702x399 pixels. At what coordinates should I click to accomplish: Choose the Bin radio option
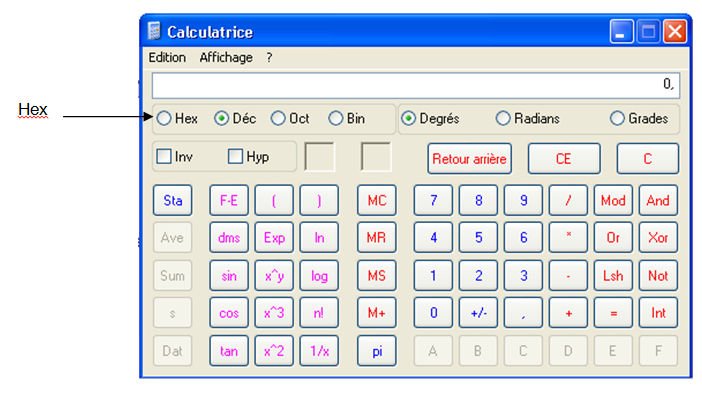335,119
